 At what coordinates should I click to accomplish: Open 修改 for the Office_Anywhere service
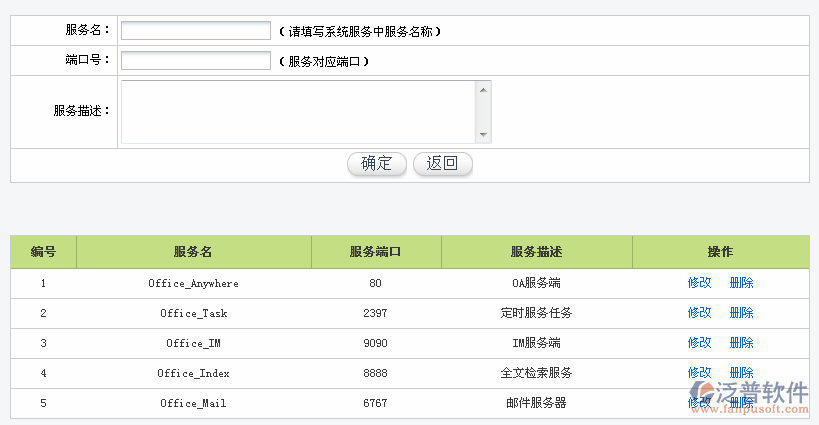[x=699, y=283]
